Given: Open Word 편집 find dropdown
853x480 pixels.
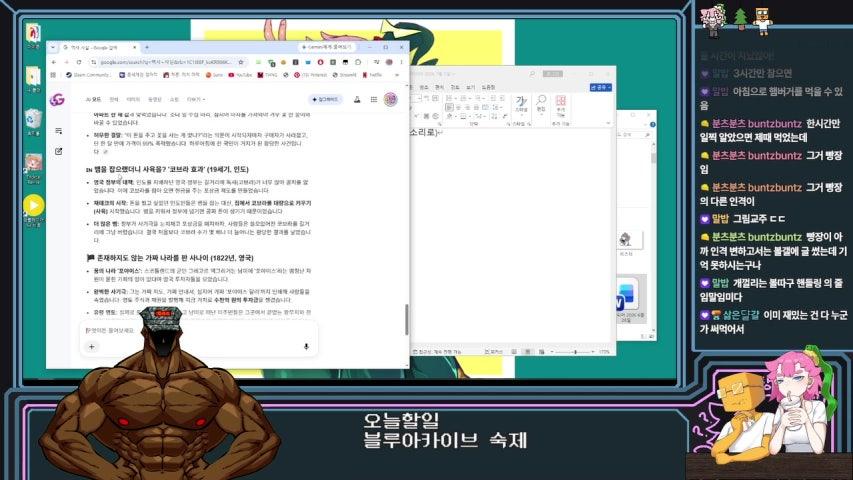Looking at the screenshot, I should click(x=541, y=103).
